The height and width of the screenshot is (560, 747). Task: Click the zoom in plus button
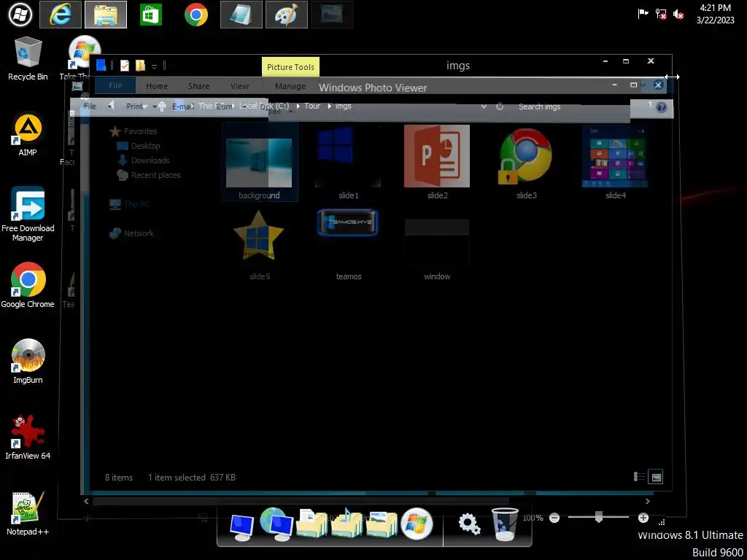643,518
